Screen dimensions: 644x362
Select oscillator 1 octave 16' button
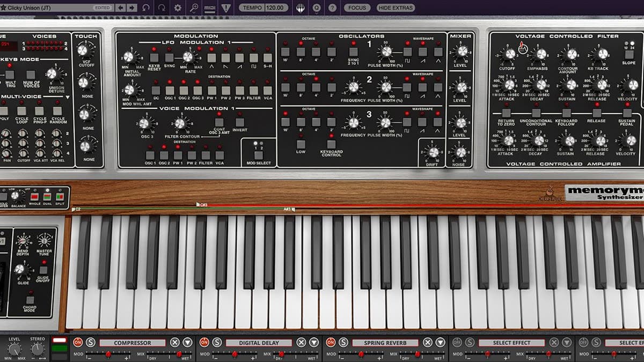click(x=286, y=52)
